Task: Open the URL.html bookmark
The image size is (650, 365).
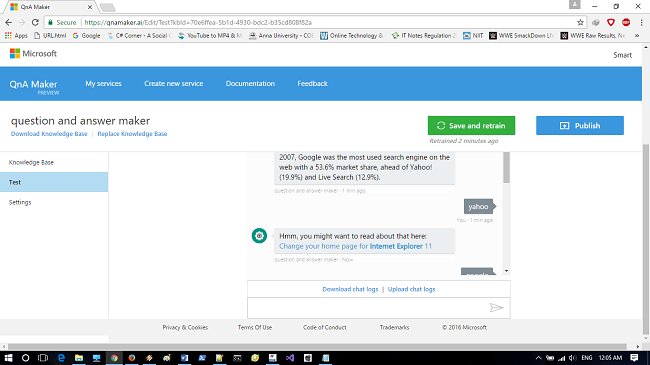Action: pos(50,36)
